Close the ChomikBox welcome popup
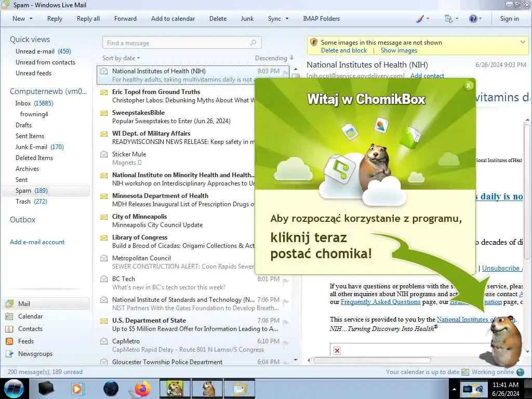The height and width of the screenshot is (399, 532). click(469, 86)
